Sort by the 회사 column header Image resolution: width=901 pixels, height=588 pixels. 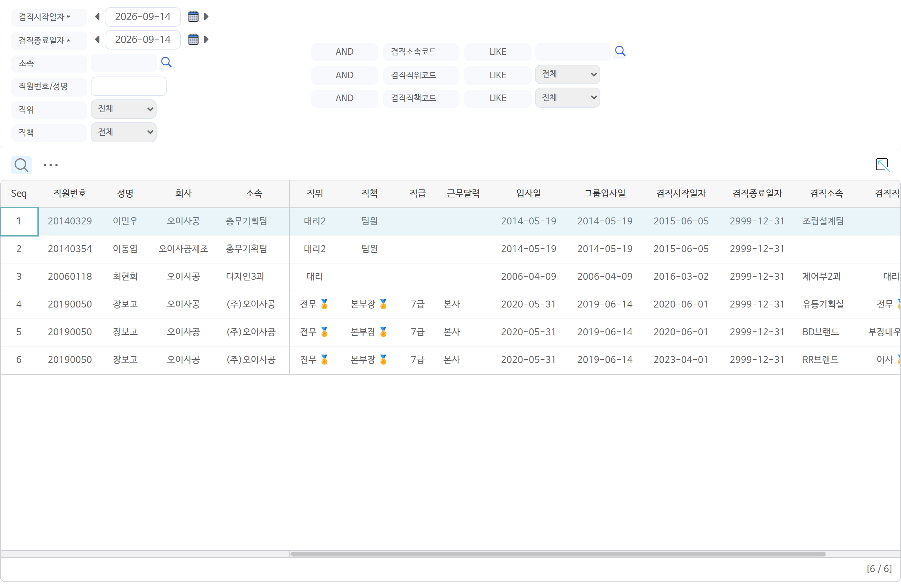(183, 193)
